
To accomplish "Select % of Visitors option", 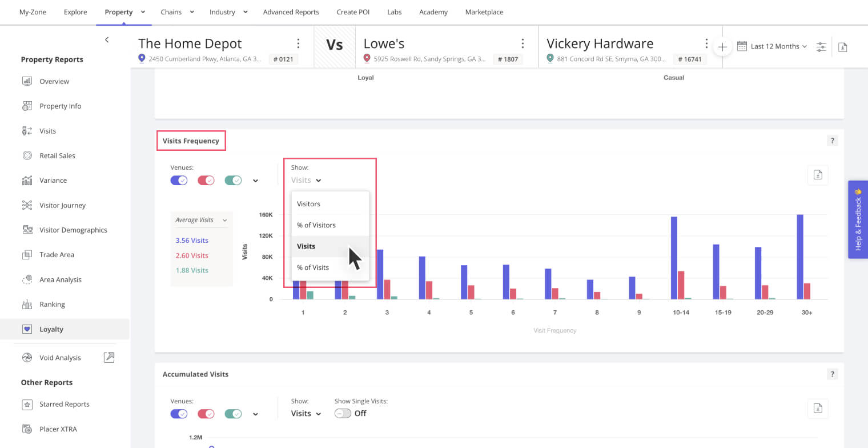I will tap(331, 225).
